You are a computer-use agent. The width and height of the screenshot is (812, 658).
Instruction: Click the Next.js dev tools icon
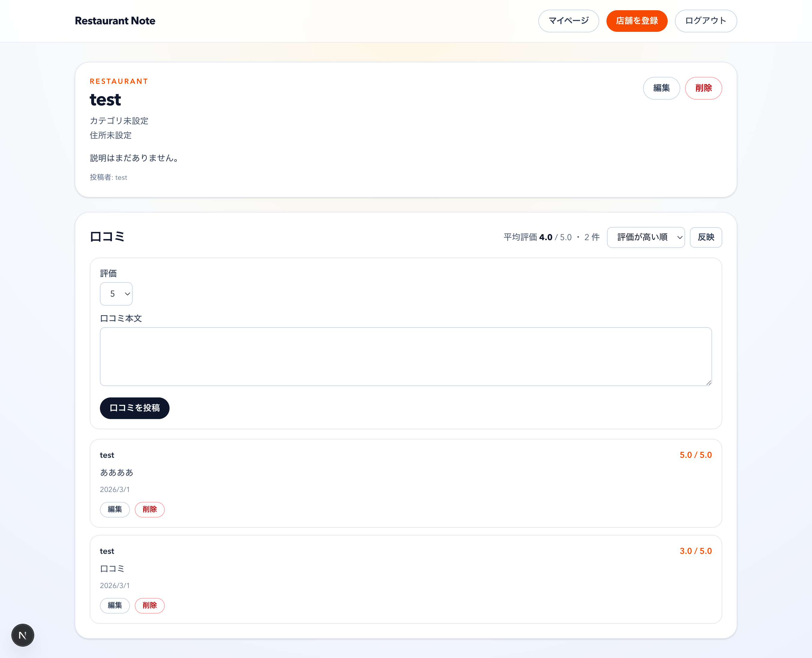coord(23,635)
